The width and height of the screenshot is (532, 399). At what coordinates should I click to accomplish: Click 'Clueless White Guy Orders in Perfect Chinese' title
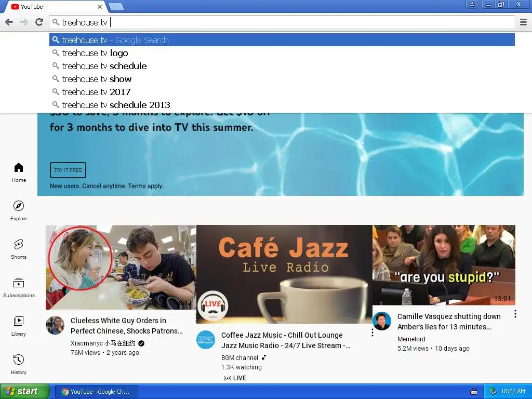click(x=127, y=326)
